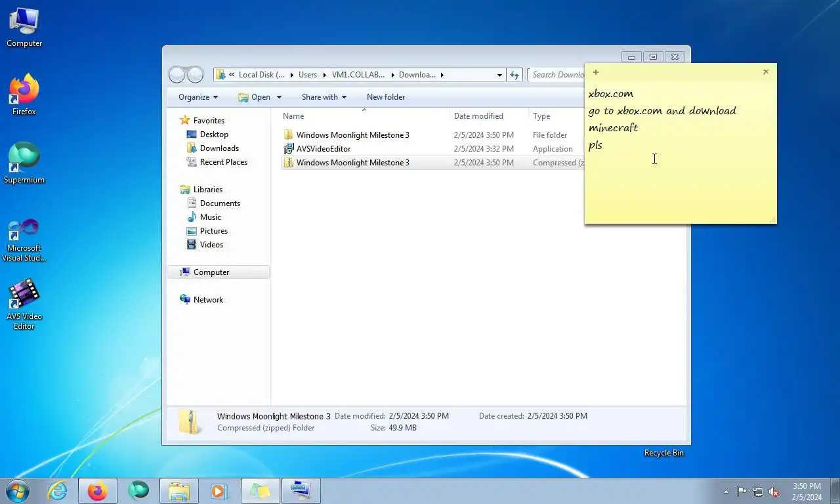Click the rightmost taskbar app with computer icon
Image resolution: width=840 pixels, height=504 pixels.
tap(301, 491)
